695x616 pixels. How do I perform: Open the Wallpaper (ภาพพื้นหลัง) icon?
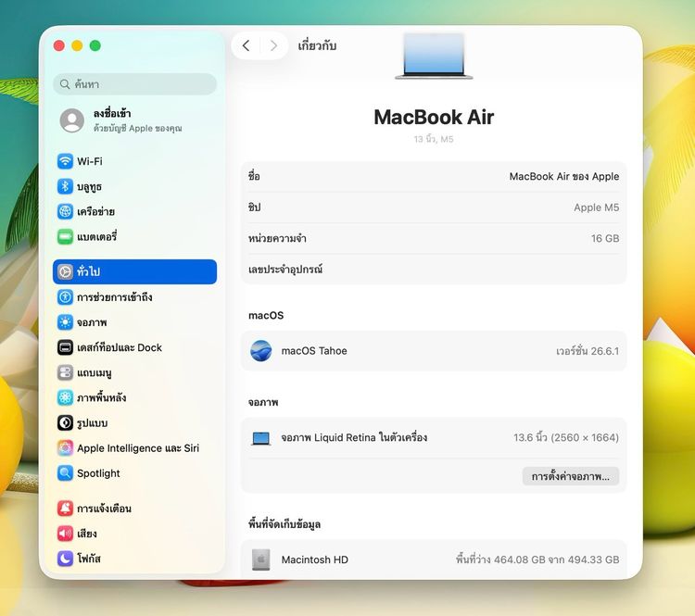65,397
